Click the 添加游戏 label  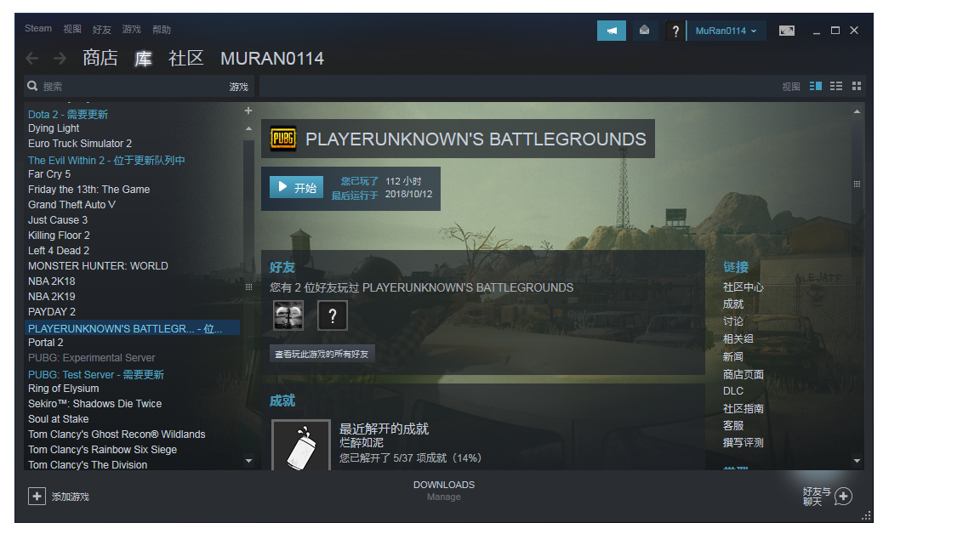[x=71, y=497]
